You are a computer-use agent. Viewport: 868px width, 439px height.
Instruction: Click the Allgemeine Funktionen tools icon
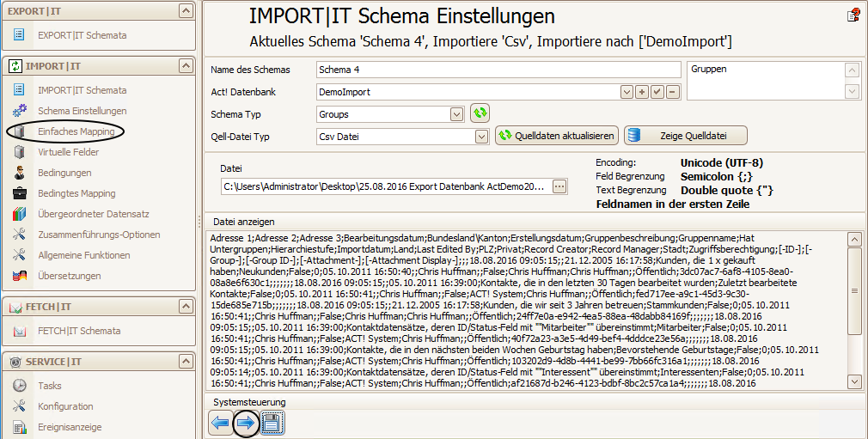(x=20, y=254)
